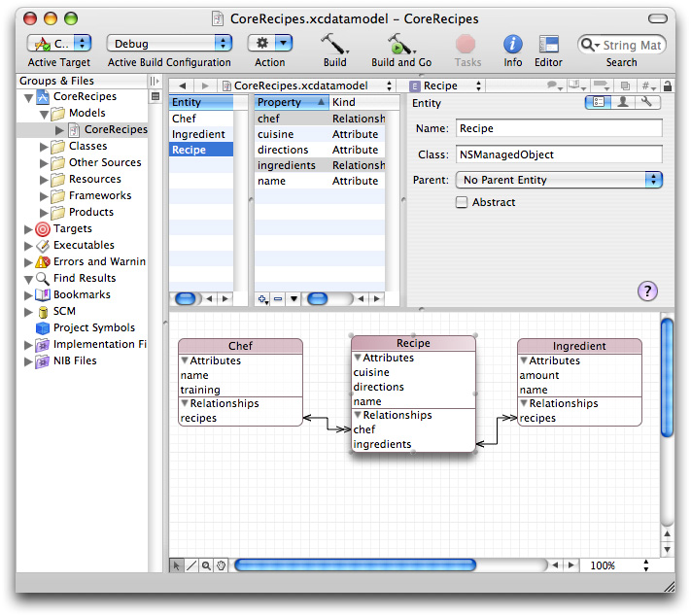Image resolution: width=691 pixels, height=616 pixels.
Task: Select SCM group
Action: pos(64,311)
